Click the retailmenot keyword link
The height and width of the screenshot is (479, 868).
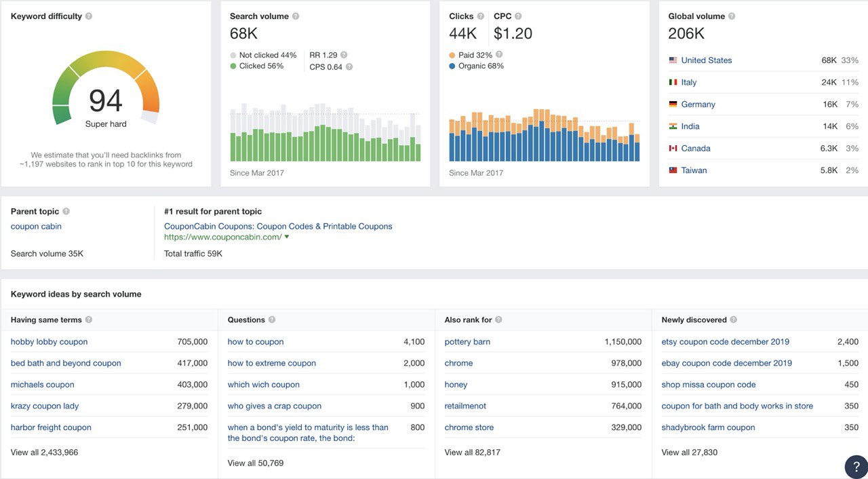click(465, 406)
